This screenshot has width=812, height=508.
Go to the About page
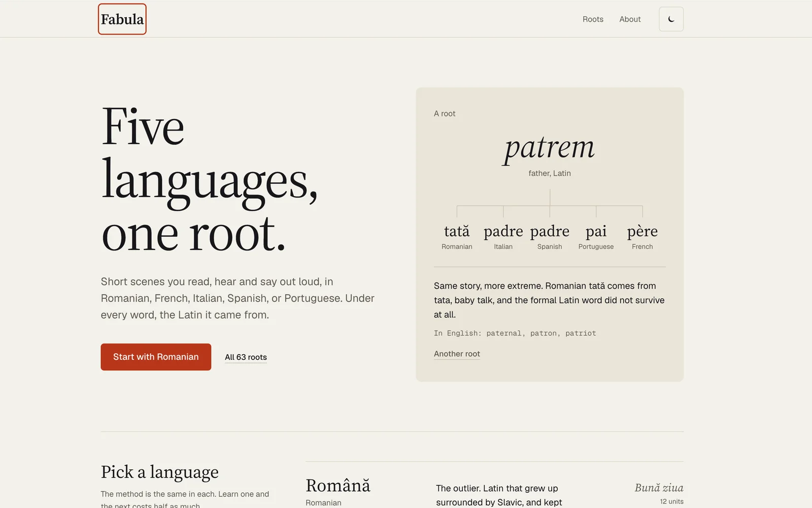click(x=630, y=19)
